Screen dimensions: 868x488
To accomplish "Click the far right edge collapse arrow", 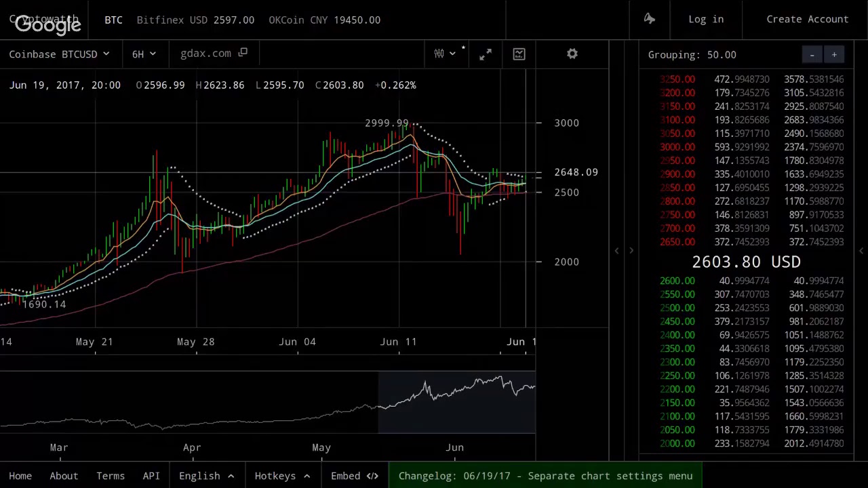I will [861, 251].
